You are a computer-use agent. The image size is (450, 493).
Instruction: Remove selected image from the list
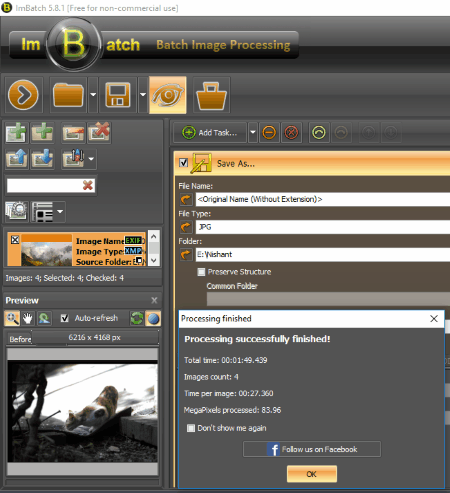coord(73,133)
